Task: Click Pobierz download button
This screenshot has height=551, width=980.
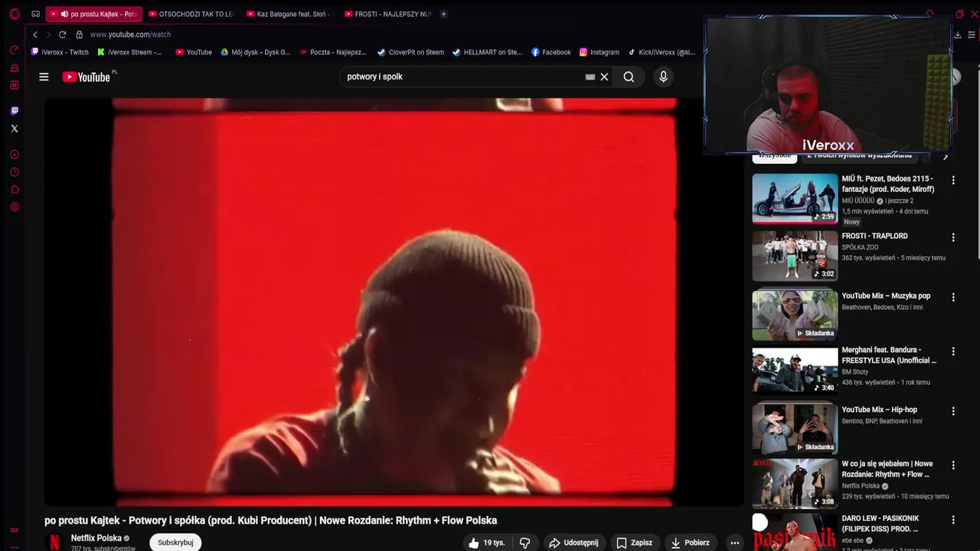Action: (x=690, y=543)
